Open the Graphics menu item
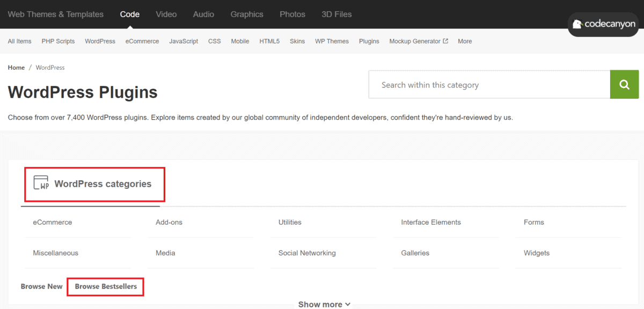 coord(246,14)
